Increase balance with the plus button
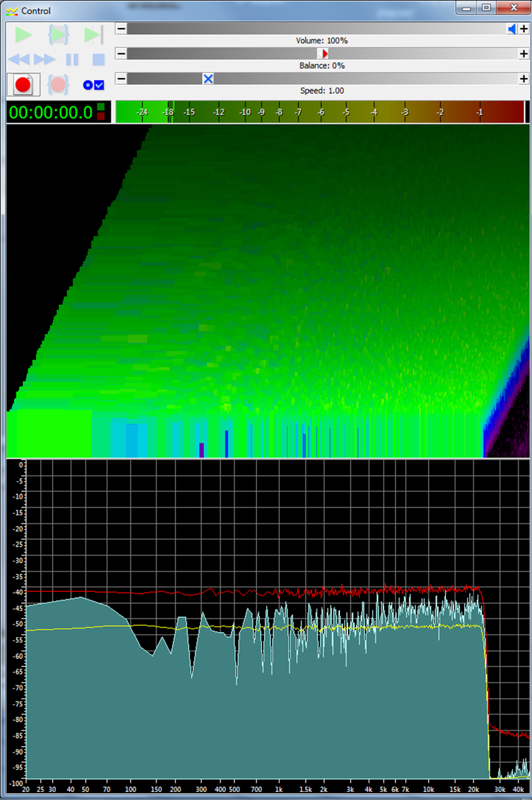Image resolution: width=532 pixels, height=800 pixels. click(x=524, y=53)
